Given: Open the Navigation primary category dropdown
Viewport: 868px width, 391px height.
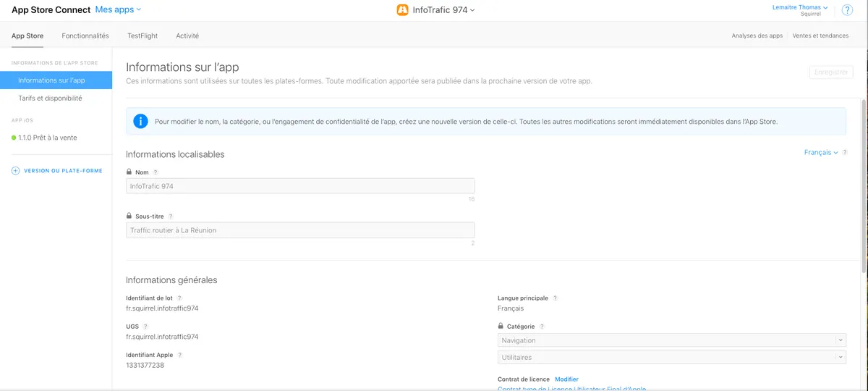Looking at the screenshot, I should point(672,340).
